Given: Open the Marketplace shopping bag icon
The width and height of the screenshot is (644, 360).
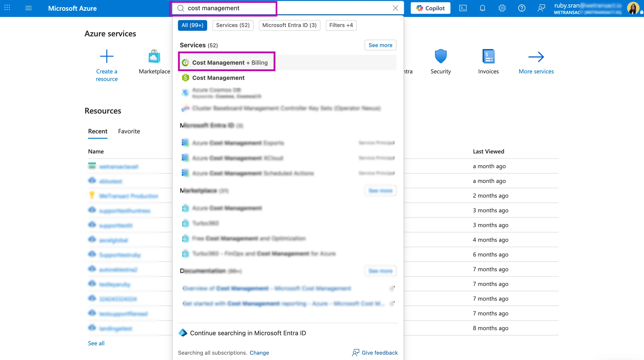Looking at the screenshot, I should click(x=154, y=56).
